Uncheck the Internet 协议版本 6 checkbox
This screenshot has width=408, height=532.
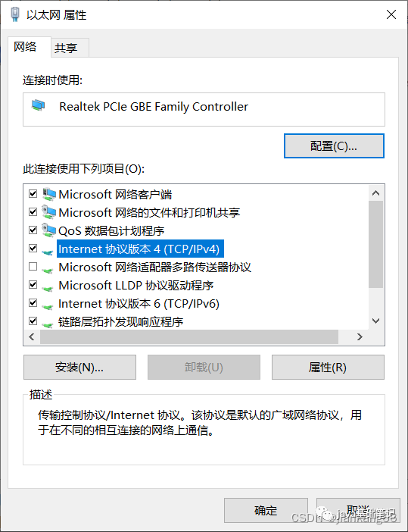(33, 303)
